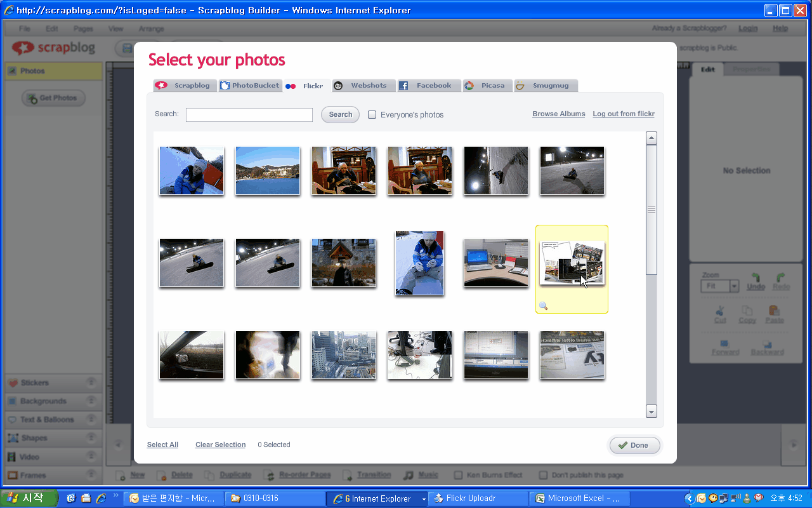Click the photo list scroll down arrow

pyautogui.click(x=652, y=411)
